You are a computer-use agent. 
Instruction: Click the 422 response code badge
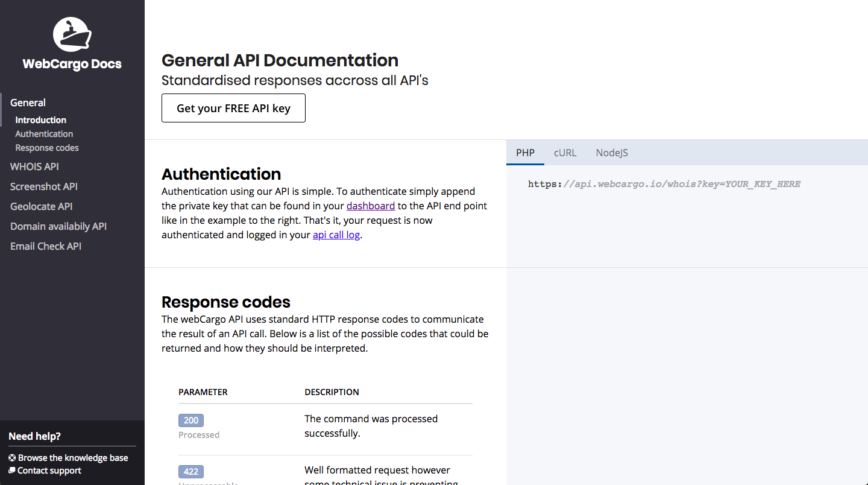[x=191, y=472]
